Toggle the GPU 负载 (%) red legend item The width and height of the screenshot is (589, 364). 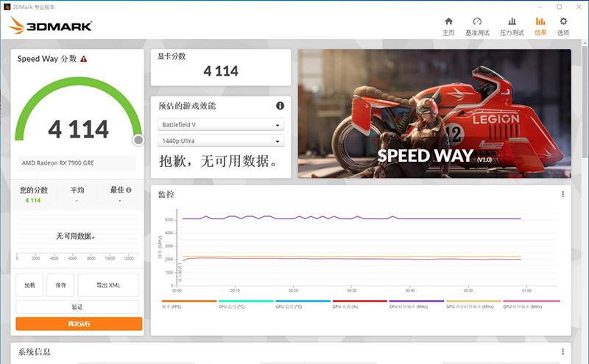click(x=359, y=304)
